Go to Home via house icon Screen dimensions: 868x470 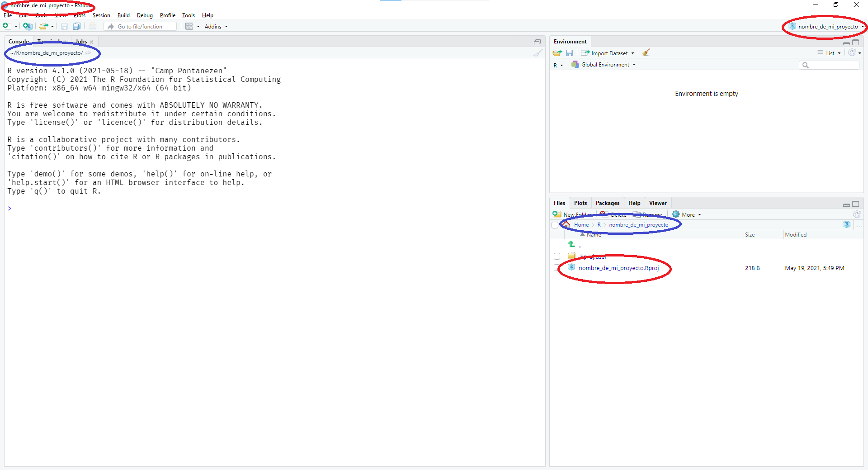(566, 225)
